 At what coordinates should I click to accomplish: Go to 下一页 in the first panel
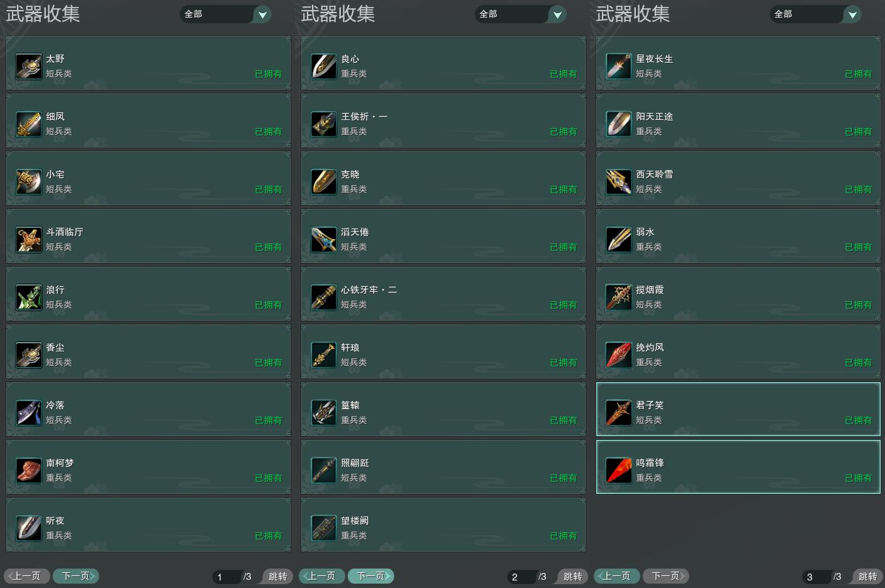(76, 576)
